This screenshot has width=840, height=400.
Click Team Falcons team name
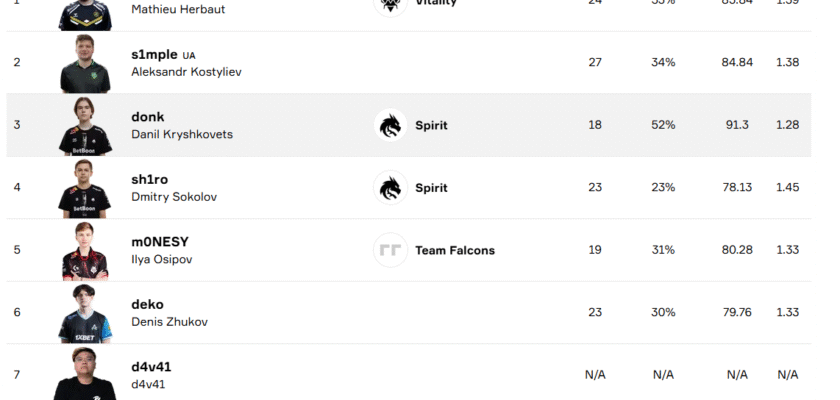coord(454,250)
